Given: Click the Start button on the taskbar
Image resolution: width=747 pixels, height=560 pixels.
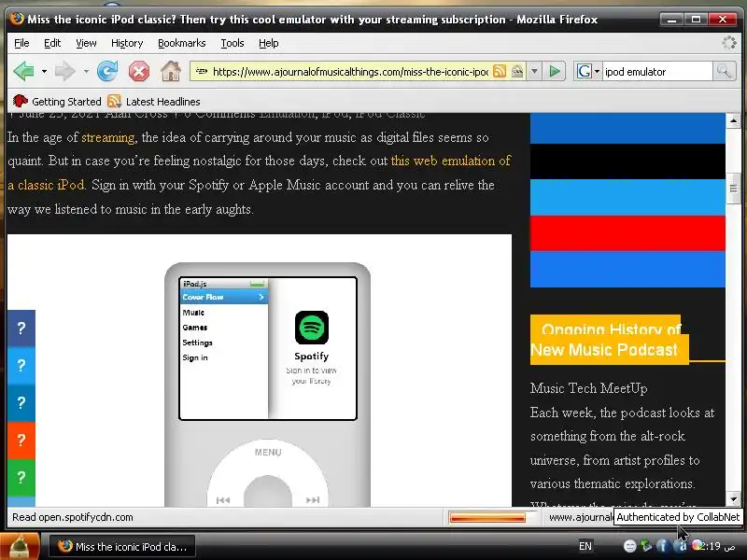Looking at the screenshot, I should (x=20, y=546).
